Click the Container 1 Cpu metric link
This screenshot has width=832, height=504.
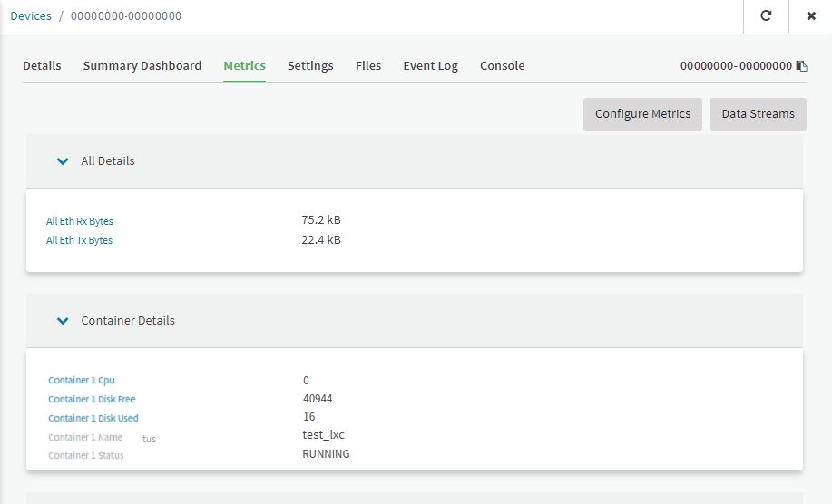point(82,381)
